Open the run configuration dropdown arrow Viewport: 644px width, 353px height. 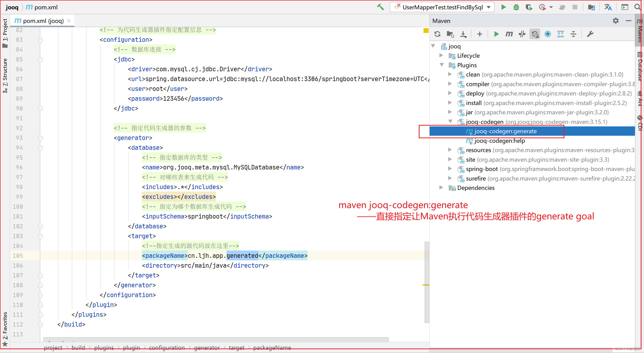(488, 7)
